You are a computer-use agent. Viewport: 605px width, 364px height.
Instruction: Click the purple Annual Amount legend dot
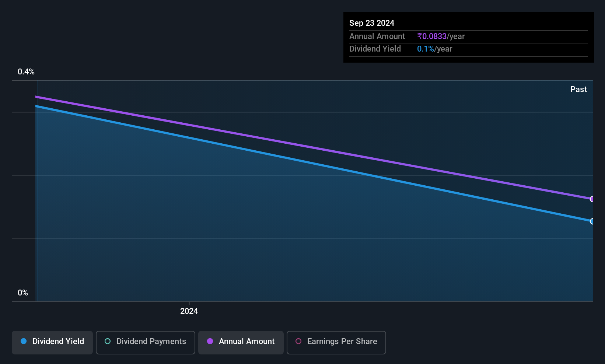tap(210, 341)
